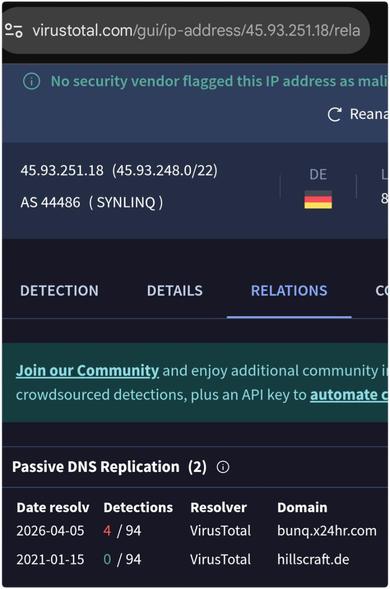
Task: Select the virustotal.com URL in address bar
Action: 196,30
